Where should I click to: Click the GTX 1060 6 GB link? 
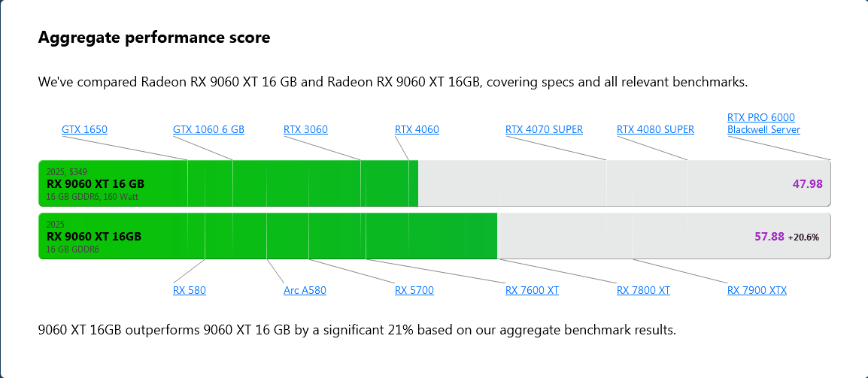tap(208, 130)
